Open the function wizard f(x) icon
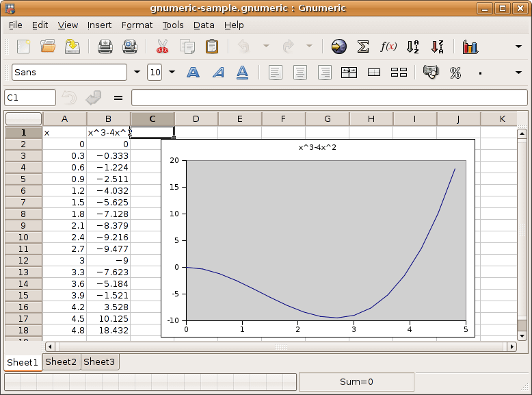This screenshot has height=395, width=532. [x=388, y=47]
